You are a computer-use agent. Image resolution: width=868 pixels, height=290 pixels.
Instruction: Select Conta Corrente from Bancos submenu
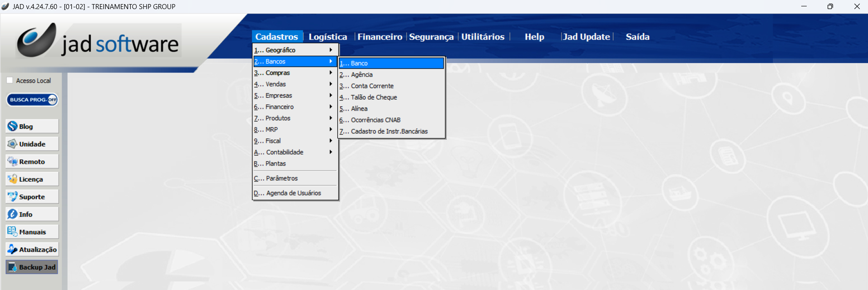pos(372,86)
